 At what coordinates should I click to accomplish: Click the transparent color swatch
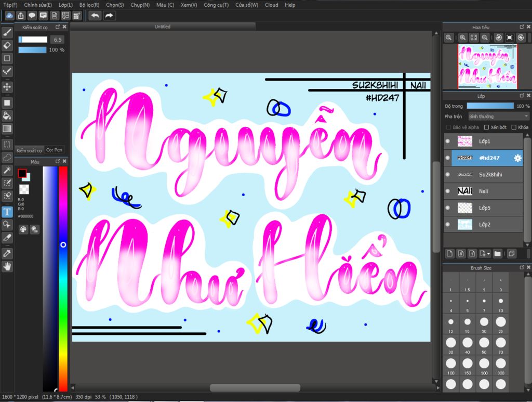pyautogui.click(x=24, y=189)
